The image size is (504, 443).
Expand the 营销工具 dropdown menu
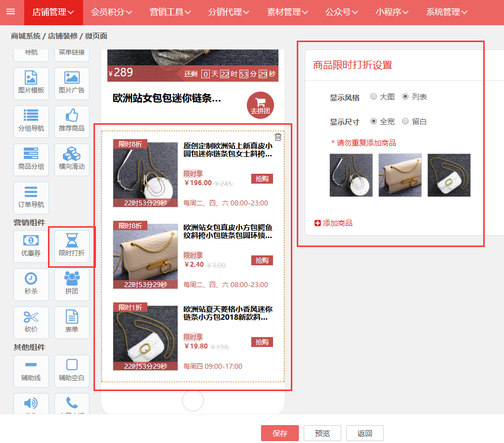170,12
